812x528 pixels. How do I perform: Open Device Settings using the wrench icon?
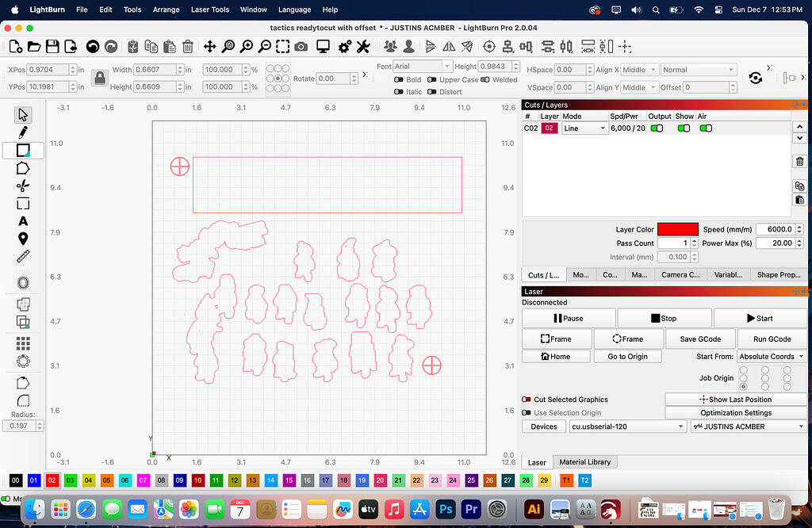[x=362, y=46]
